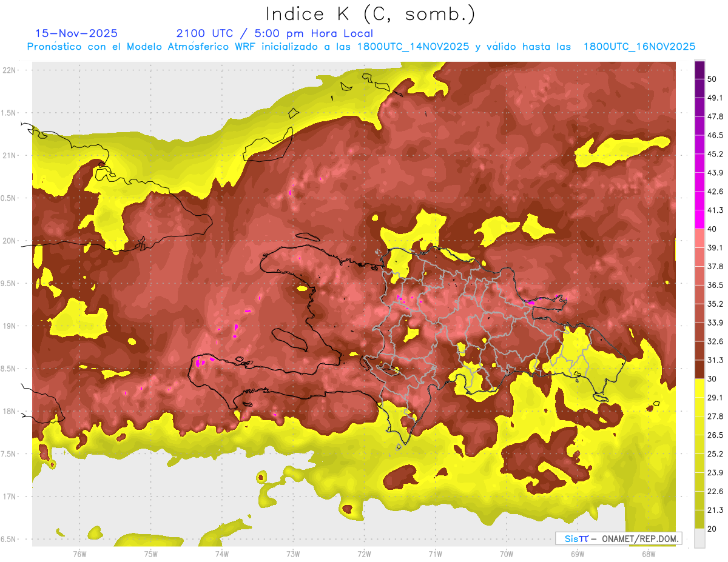Pick the bright yellow swatch between 30 and 29.1
This screenshot has width=728, height=562.
pos(699,388)
